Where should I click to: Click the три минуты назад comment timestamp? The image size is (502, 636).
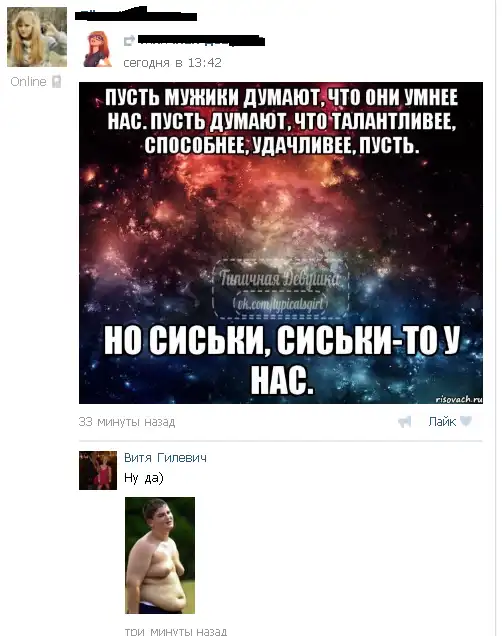tap(176, 632)
